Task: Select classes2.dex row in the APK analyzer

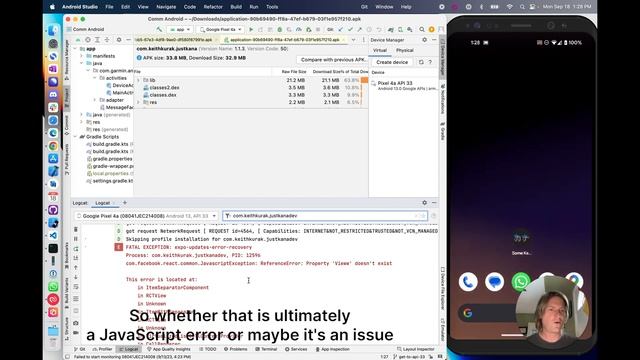Action: click(x=251, y=88)
